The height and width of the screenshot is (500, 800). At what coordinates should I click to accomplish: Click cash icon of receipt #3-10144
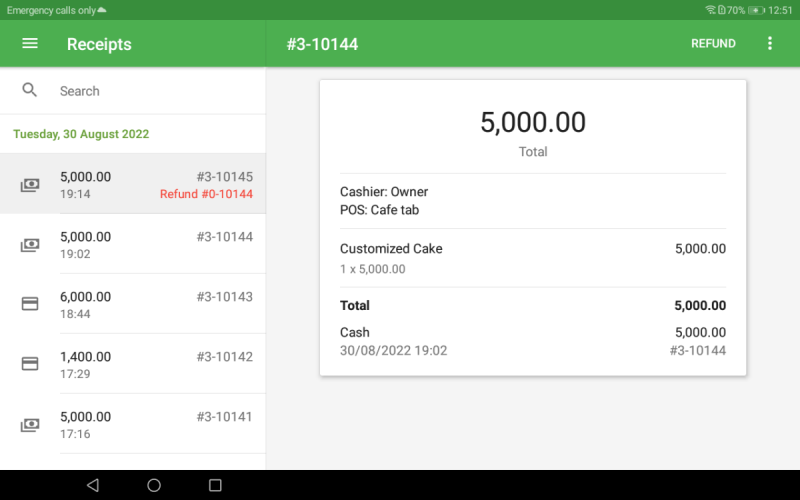[30, 245]
